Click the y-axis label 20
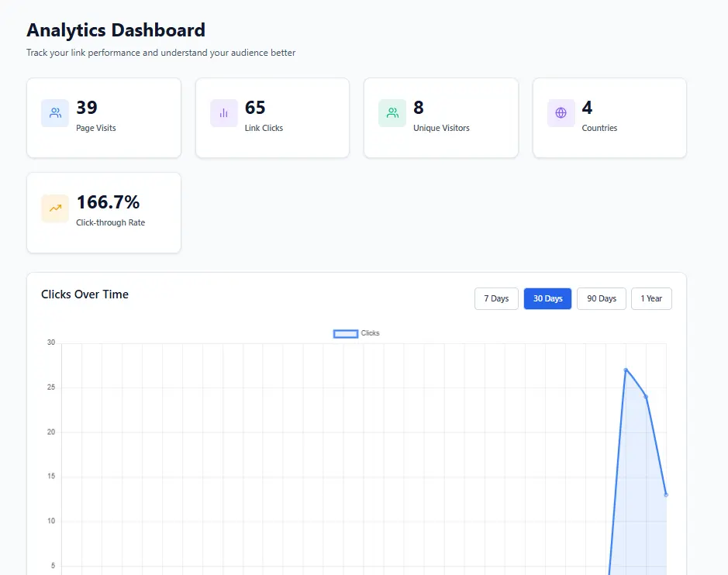Image resolution: width=728 pixels, height=575 pixels. pos(51,432)
